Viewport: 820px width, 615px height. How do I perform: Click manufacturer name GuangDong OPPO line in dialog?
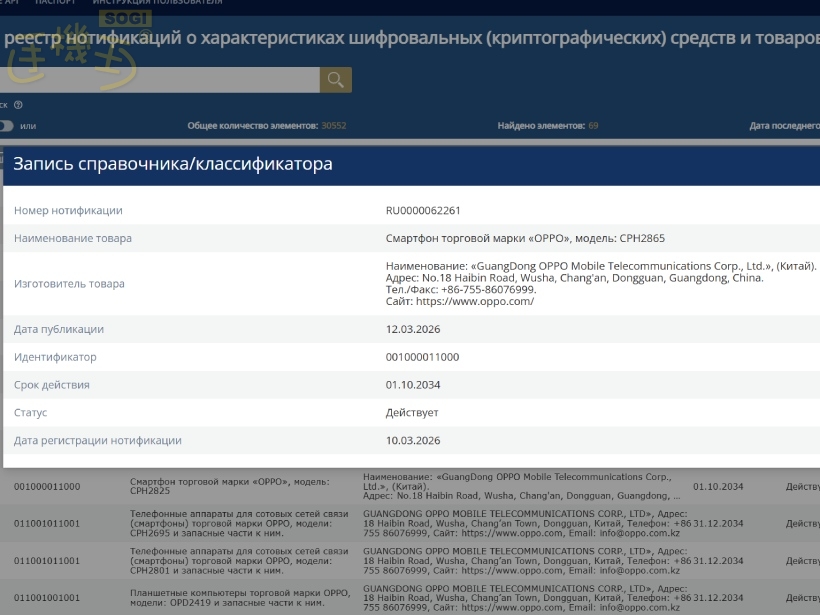[601, 266]
